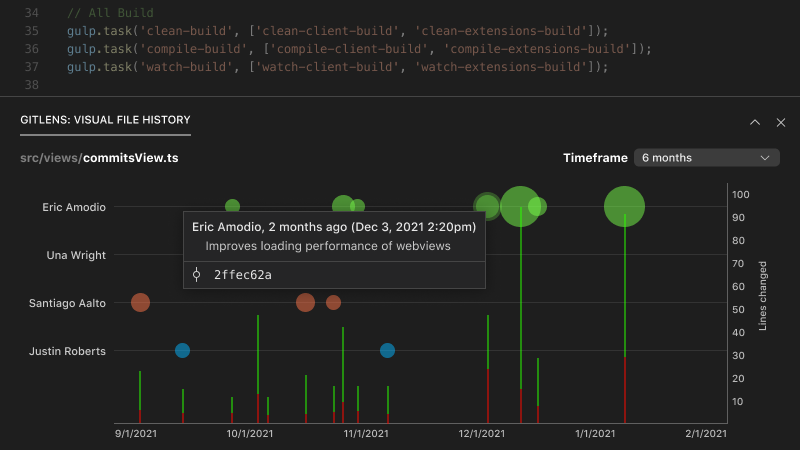The image size is (800, 450).
Task: Select Justin Roberts' leftmost blue commit bubble
Action: (x=182, y=350)
